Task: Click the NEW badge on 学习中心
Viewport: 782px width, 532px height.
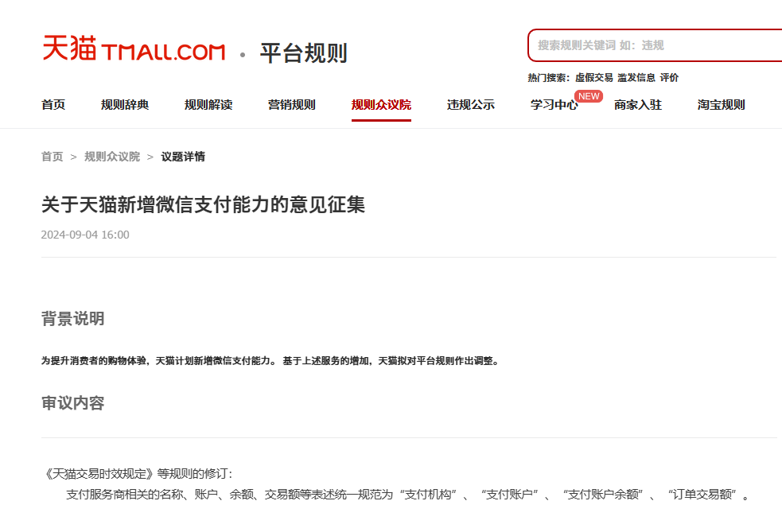Action: [x=589, y=96]
